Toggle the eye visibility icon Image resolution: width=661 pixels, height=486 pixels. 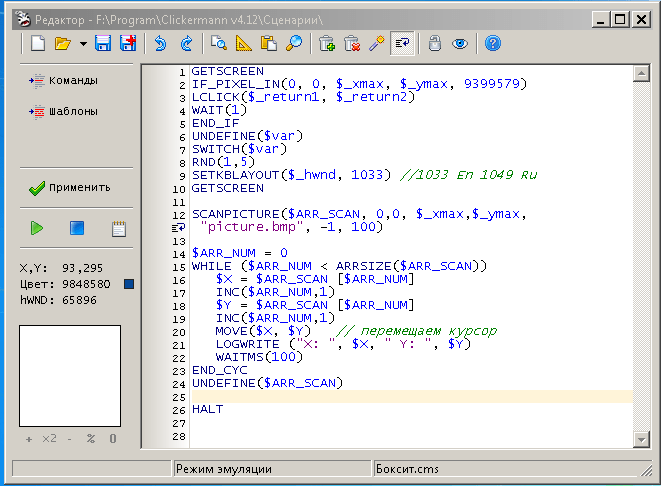coord(460,43)
